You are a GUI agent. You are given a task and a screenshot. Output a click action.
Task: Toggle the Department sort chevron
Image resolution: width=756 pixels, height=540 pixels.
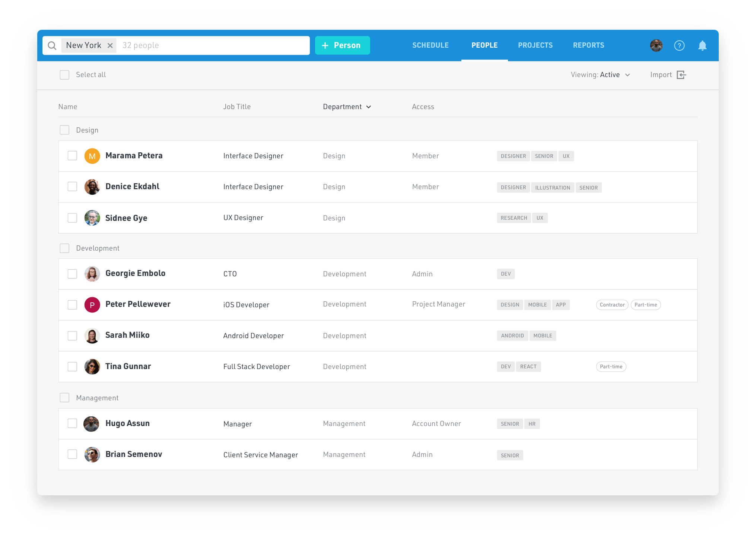point(369,107)
